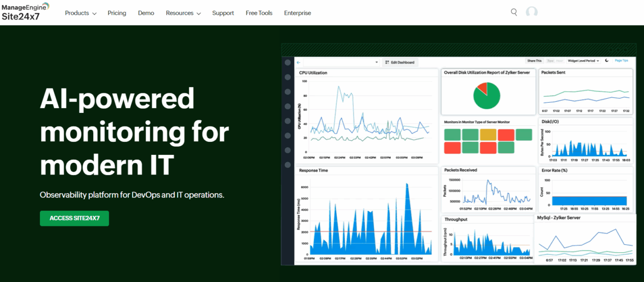Click the disk utilization pie chart

click(486, 95)
